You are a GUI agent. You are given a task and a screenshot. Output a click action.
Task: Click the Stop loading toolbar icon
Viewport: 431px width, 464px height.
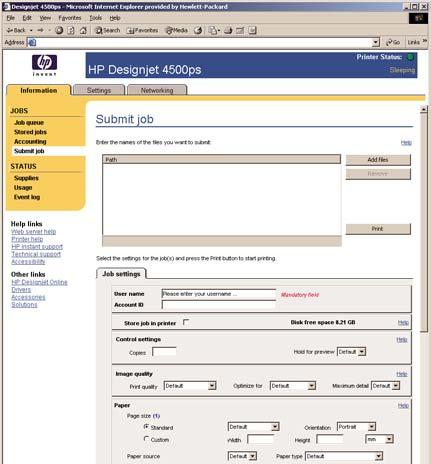(59, 31)
